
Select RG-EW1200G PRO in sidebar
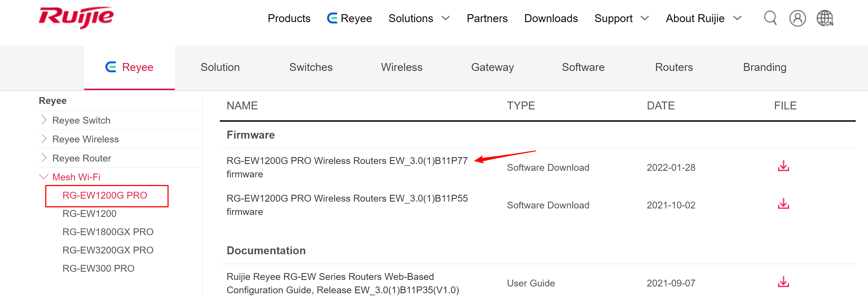click(105, 195)
